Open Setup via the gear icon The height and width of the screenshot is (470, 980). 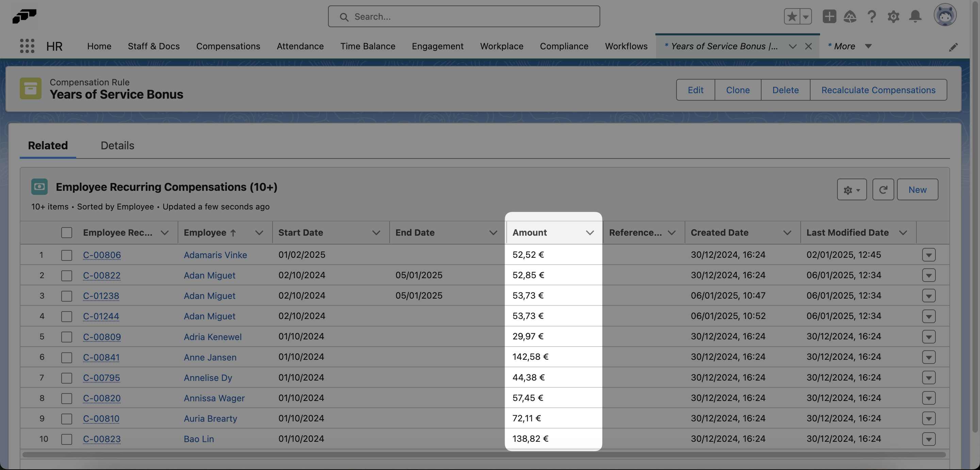click(x=893, y=16)
